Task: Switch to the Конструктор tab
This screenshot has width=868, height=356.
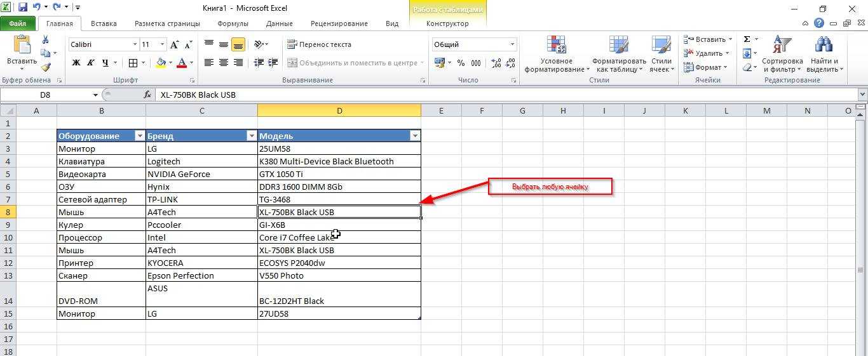Action: tap(447, 23)
